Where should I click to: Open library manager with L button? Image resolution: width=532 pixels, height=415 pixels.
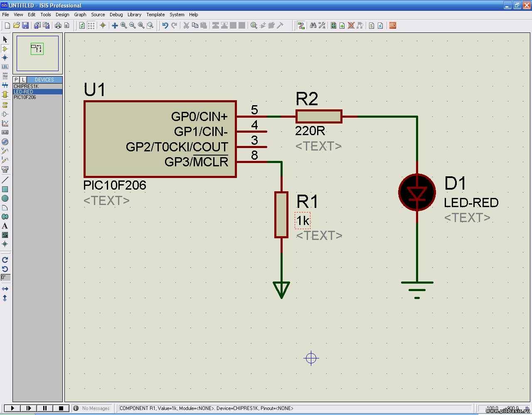pos(23,79)
